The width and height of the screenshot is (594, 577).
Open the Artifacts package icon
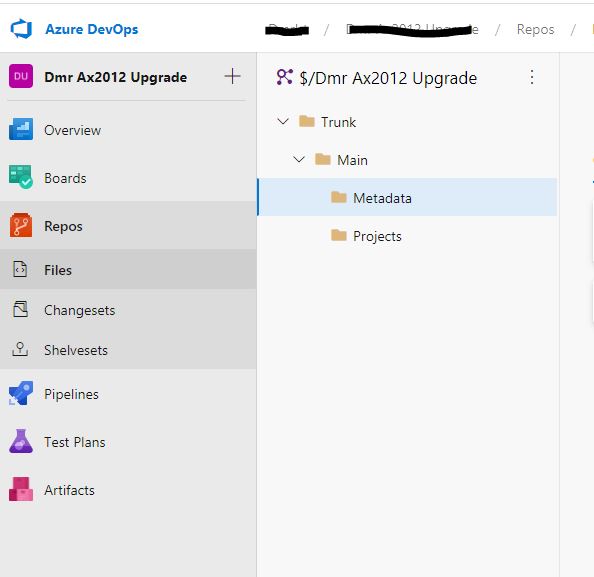click(21, 489)
